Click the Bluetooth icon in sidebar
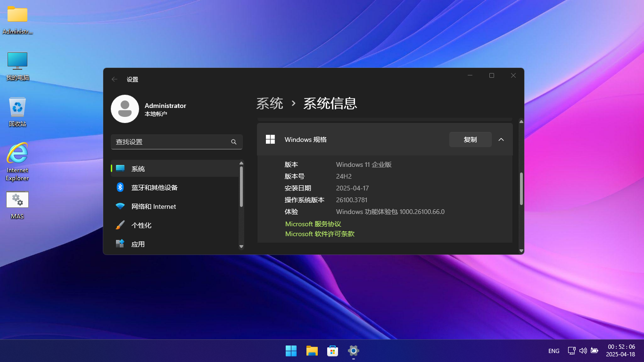This screenshot has height=362, width=644. (120, 187)
